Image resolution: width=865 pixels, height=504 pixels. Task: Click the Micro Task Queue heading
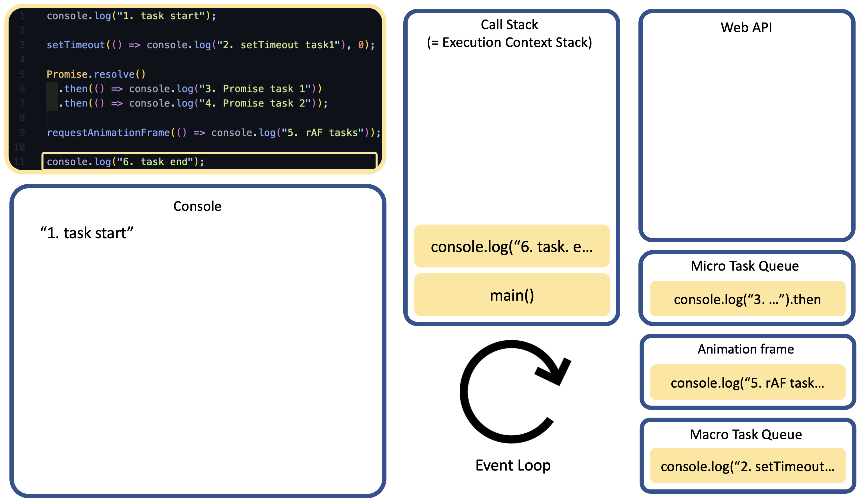point(745,266)
